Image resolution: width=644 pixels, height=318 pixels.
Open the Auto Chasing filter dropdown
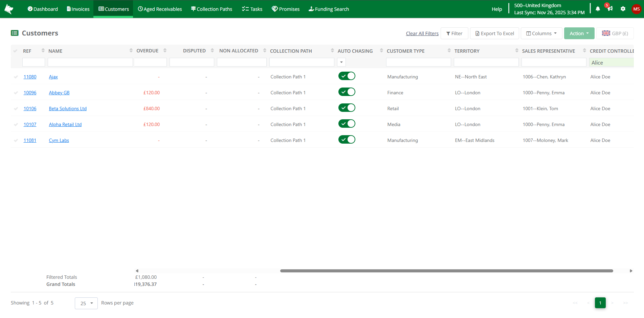(x=341, y=62)
